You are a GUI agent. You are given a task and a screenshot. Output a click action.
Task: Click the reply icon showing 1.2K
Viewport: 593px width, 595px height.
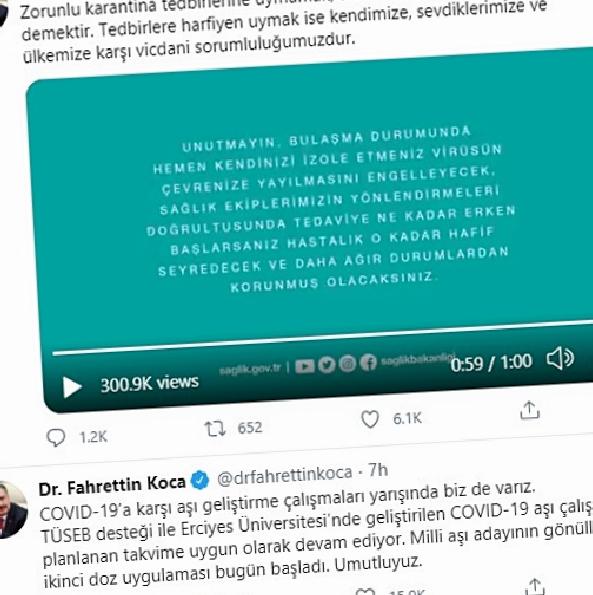point(55,438)
